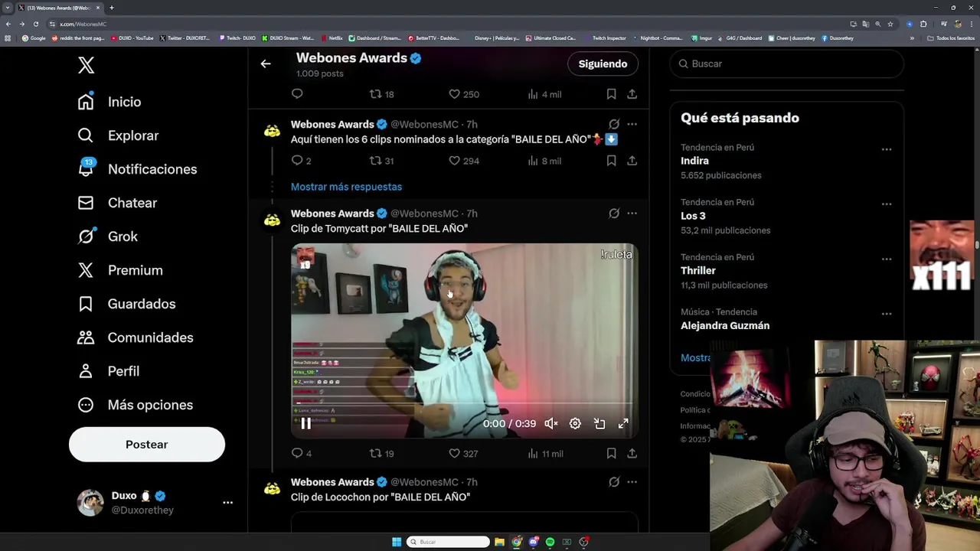Viewport: 980px width, 551px height.
Task: Open Grok from the left sidebar
Action: [x=108, y=236]
